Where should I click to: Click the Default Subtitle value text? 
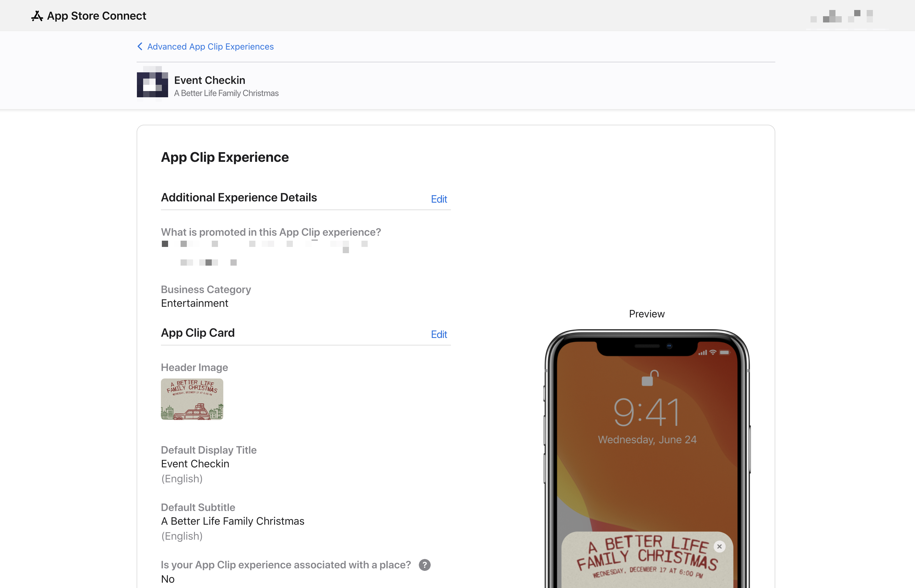pos(232,521)
